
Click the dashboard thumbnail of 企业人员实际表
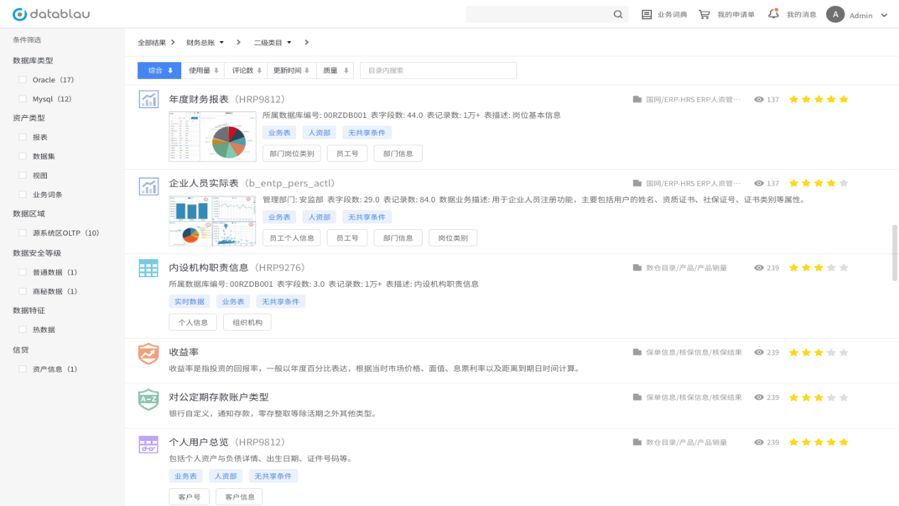click(x=212, y=221)
